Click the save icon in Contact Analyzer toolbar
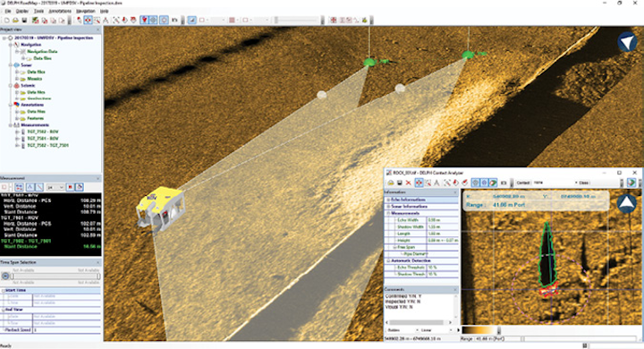This screenshot has width=644, height=349. (x=399, y=183)
